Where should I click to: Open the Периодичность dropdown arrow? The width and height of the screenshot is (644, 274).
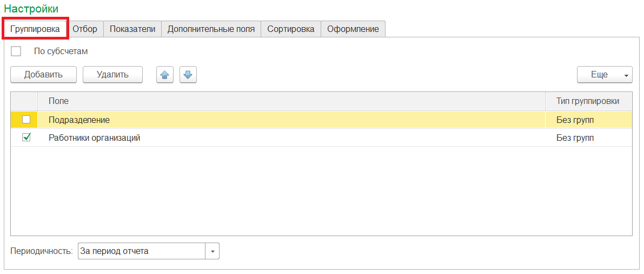(x=213, y=251)
